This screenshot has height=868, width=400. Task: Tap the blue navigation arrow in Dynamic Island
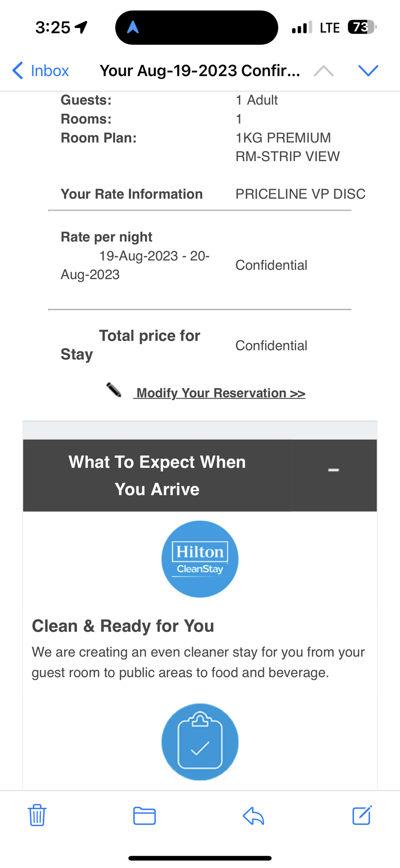click(x=133, y=27)
